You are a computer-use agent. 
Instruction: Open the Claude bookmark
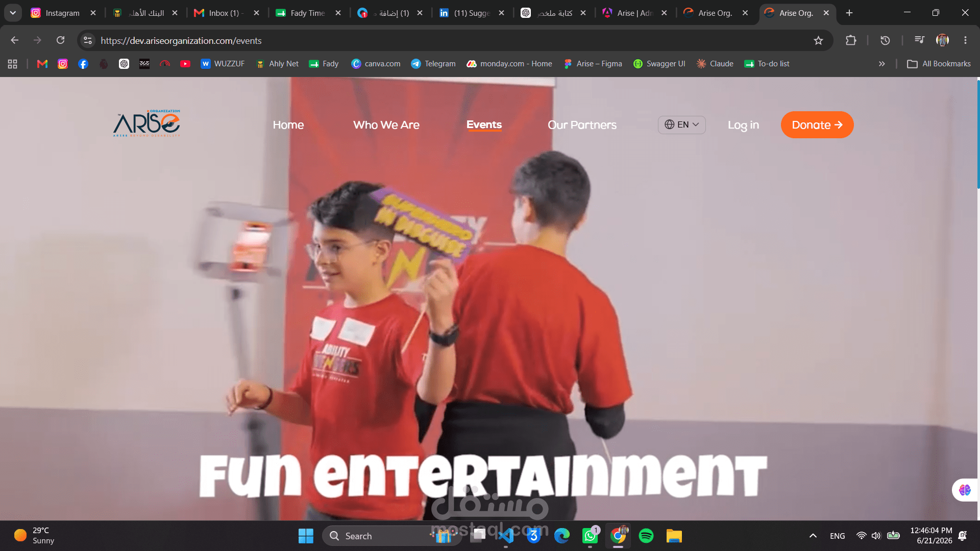(x=715, y=64)
